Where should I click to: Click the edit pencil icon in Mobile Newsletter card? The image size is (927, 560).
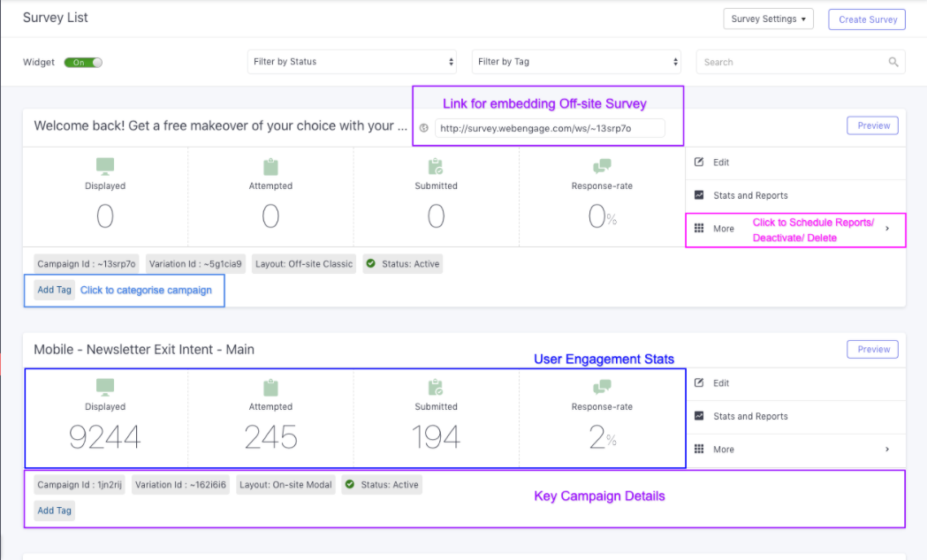pyautogui.click(x=699, y=382)
